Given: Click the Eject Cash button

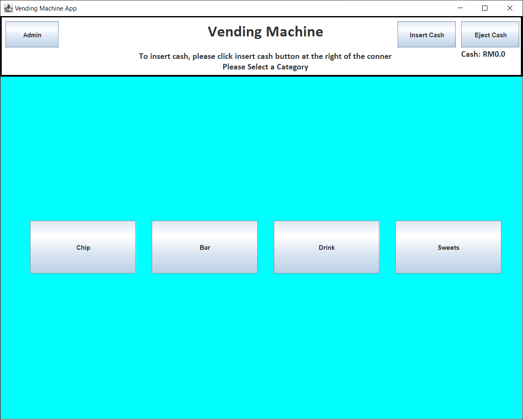Looking at the screenshot, I should point(490,34).
